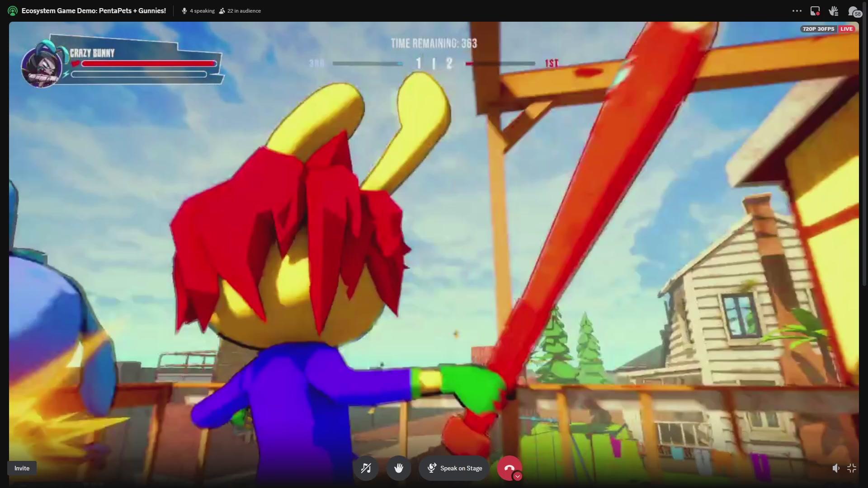Open the three-dots more options menu

pos(797,11)
